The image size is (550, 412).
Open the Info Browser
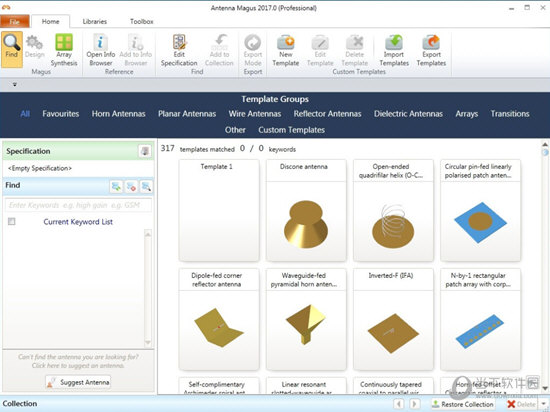101,50
